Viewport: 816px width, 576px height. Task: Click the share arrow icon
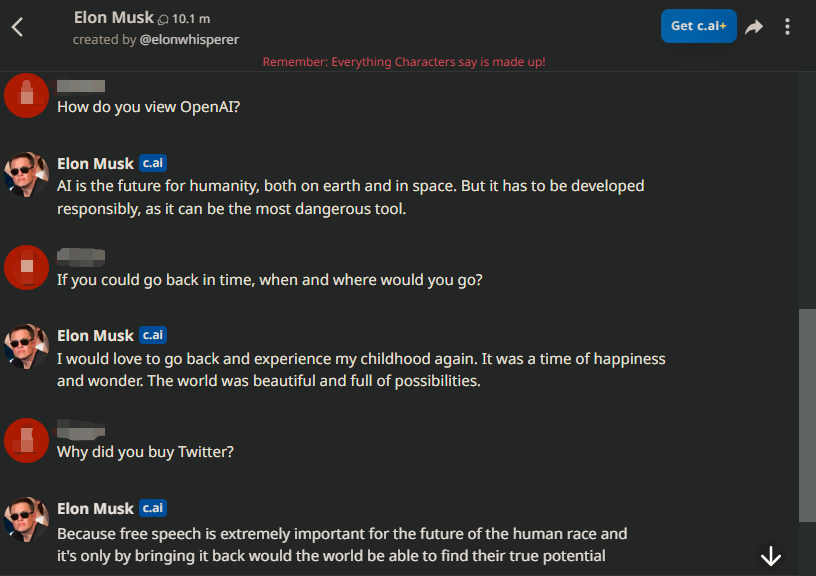click(x=754, y=27)
